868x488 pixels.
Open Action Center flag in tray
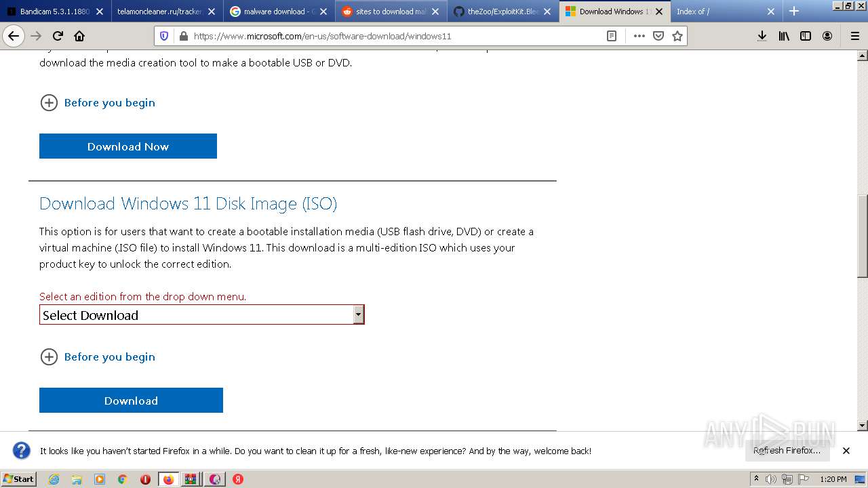point(802,479)
